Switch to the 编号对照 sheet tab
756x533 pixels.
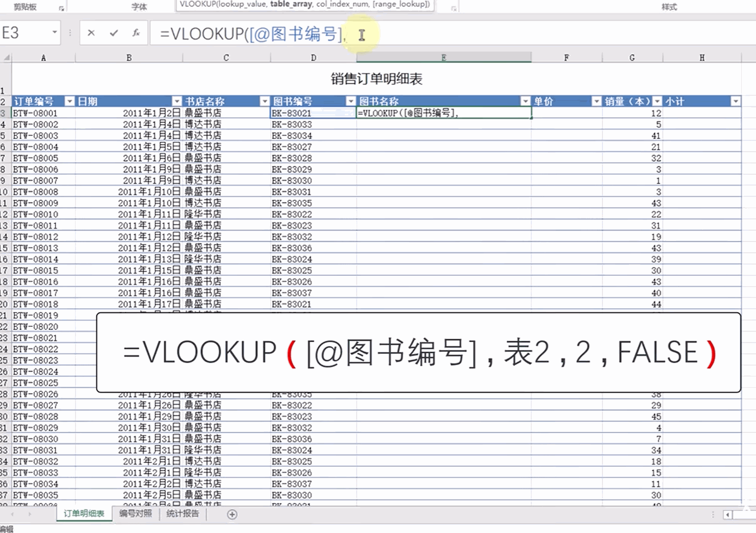135,514
